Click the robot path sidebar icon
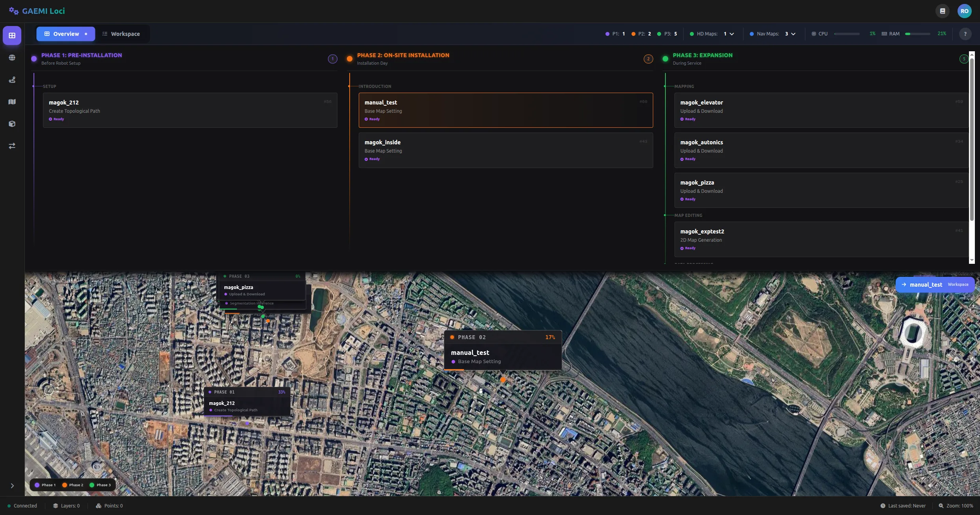980x515 pixels. pos(12,80)
